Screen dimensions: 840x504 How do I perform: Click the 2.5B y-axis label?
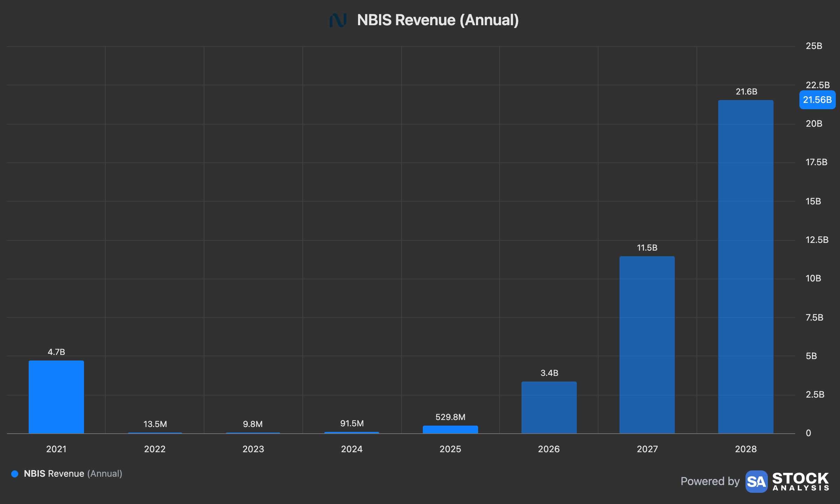[x=815, y=394]
